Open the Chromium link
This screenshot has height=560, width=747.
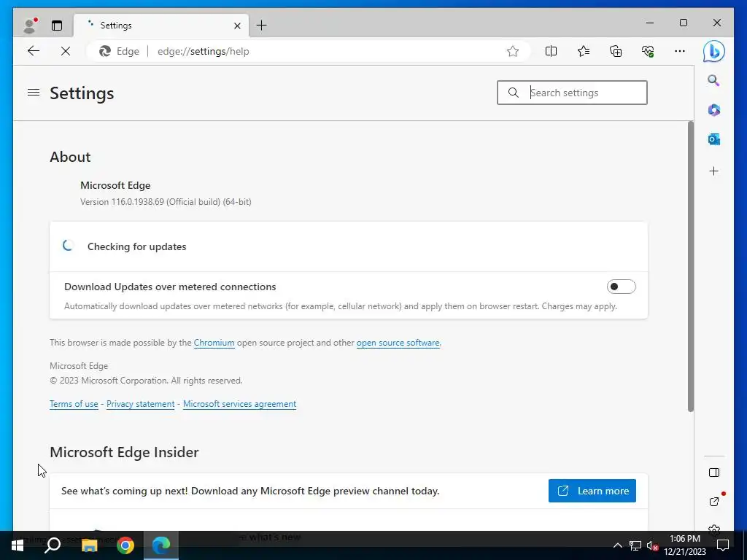tap(214, 343)
